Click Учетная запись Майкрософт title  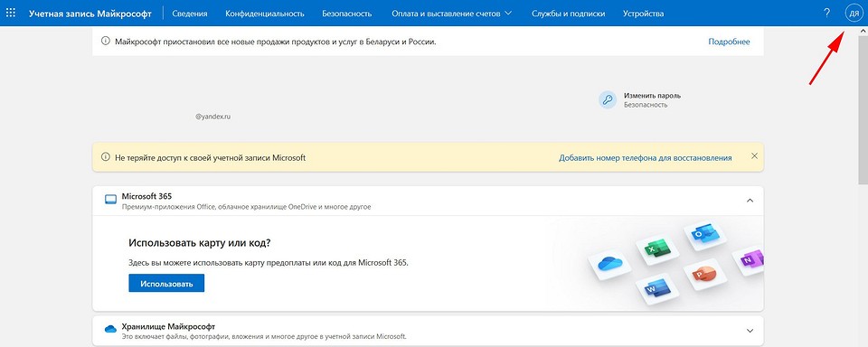pos(90,14)
